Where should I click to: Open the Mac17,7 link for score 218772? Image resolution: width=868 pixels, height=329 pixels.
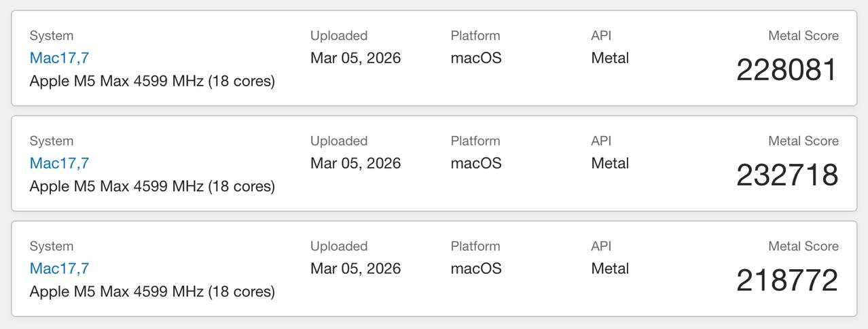[x=59, y=269]
